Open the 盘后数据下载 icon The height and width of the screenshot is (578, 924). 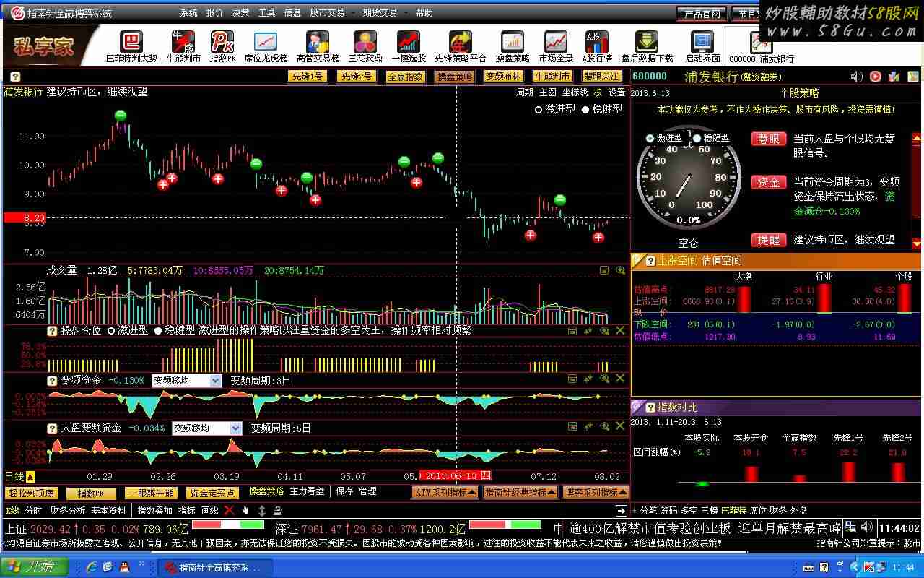tap(647, 46)
